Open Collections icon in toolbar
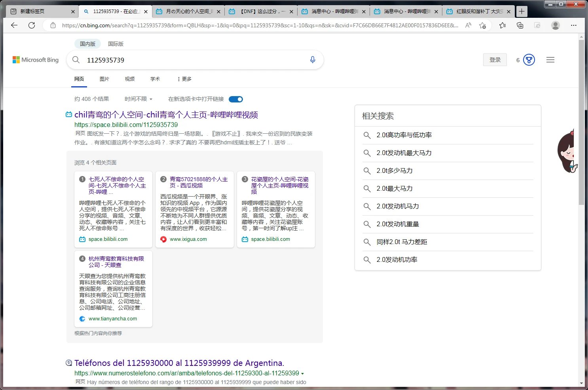Image resolution: width=588 pixels, height=390 pixels. 520,25
